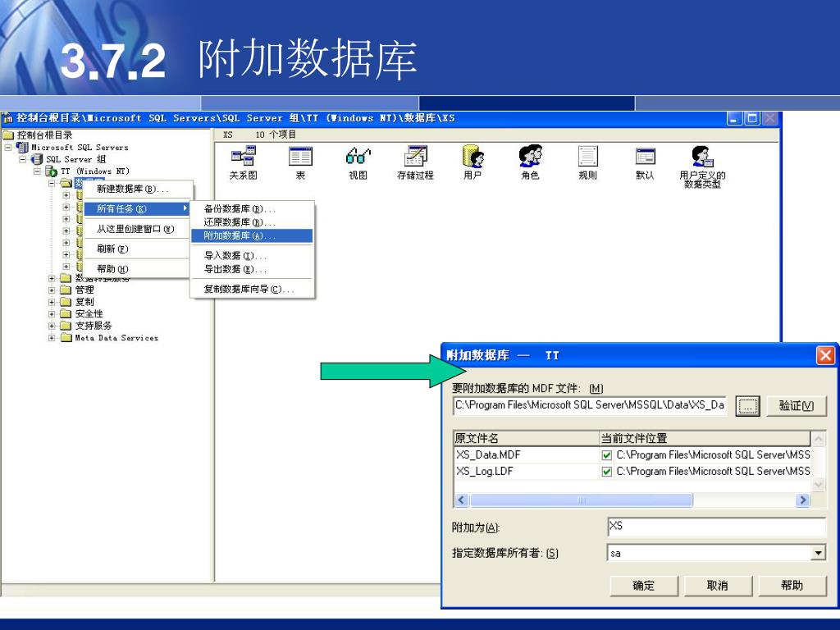Toggle checkbox for XS_Log.LDF row
The width and height of the screenshot is (840, 630).
click(x=606, y=472)
